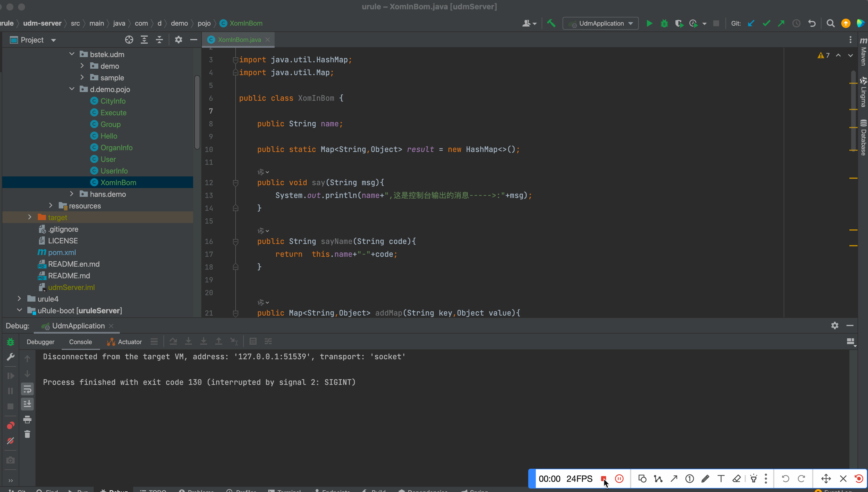Click the green Run button in toolbar
The height and width of the screenshot is (492, 868).
pyautogui.click(x=649, y=23)
